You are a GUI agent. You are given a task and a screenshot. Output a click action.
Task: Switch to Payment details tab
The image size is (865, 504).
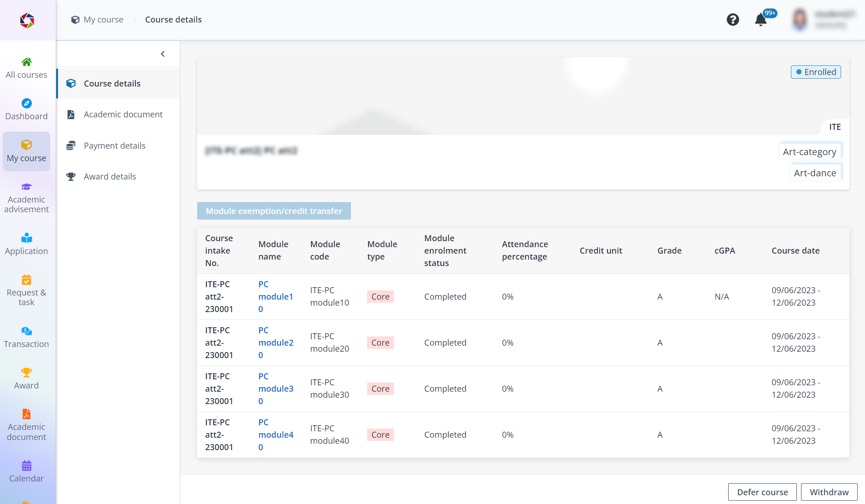click(x=114, y=146)
